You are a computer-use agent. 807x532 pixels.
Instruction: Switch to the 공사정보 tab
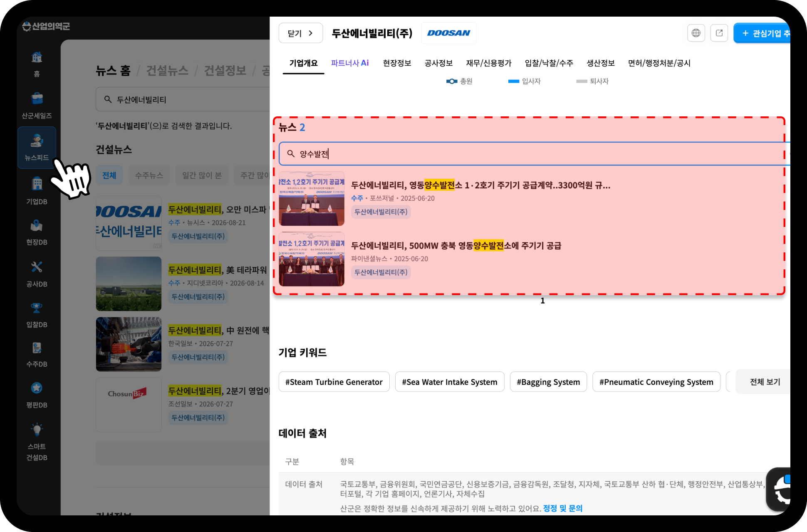[x=438, y=63]
